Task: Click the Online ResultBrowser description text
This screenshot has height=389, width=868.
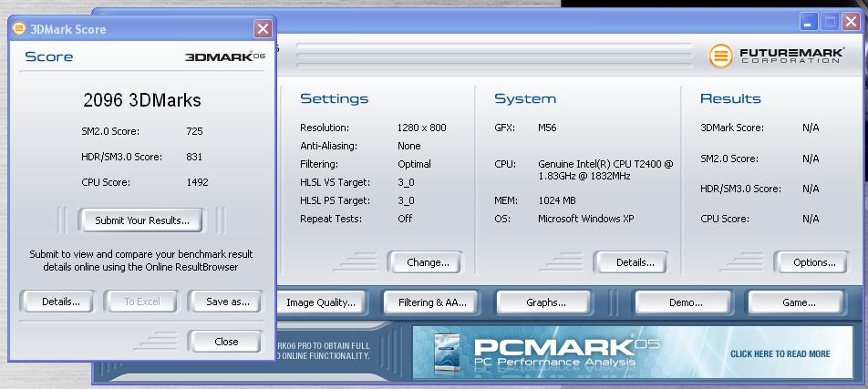Action: (141, 261)
